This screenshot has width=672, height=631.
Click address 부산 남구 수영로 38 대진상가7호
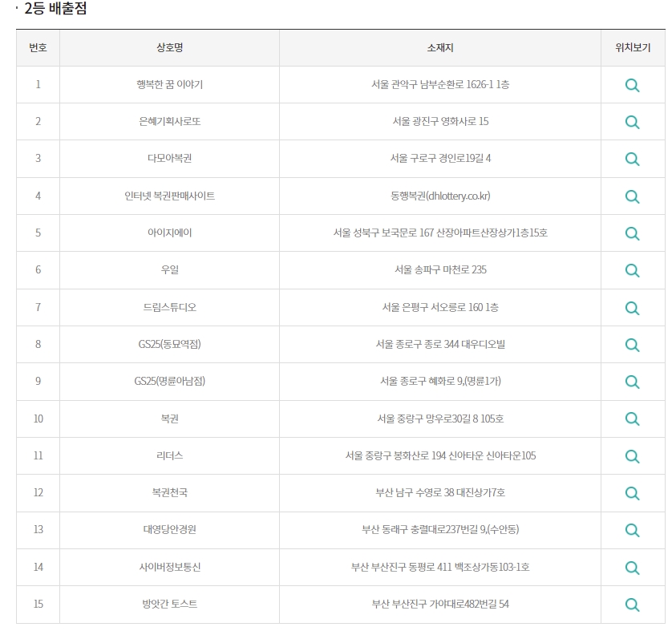coord(440,492)
